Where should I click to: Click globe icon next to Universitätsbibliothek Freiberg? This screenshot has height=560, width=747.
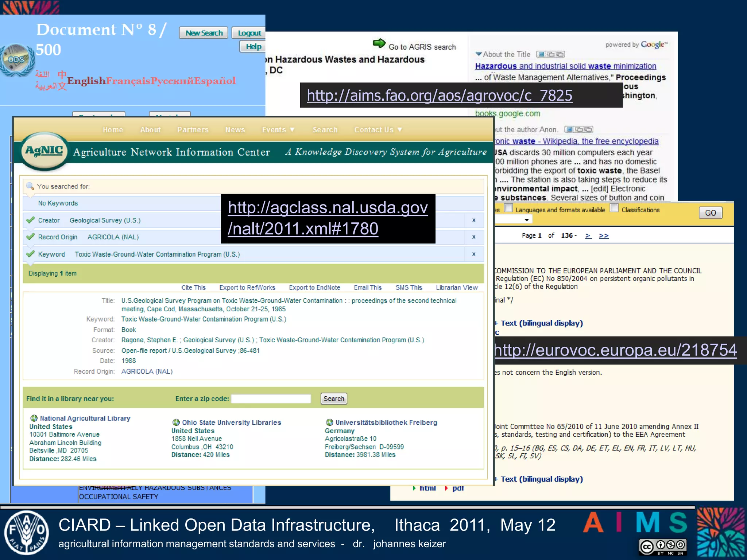[x=329, y=422]
